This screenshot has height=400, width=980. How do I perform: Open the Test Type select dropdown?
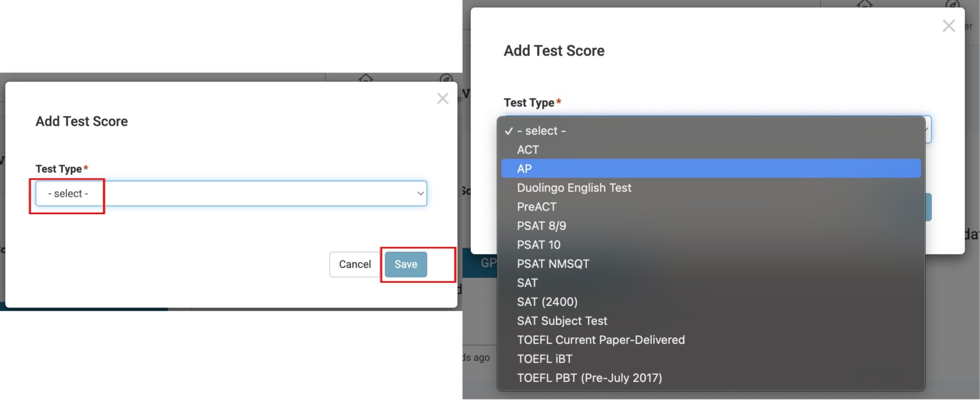(x=231, y=194)
